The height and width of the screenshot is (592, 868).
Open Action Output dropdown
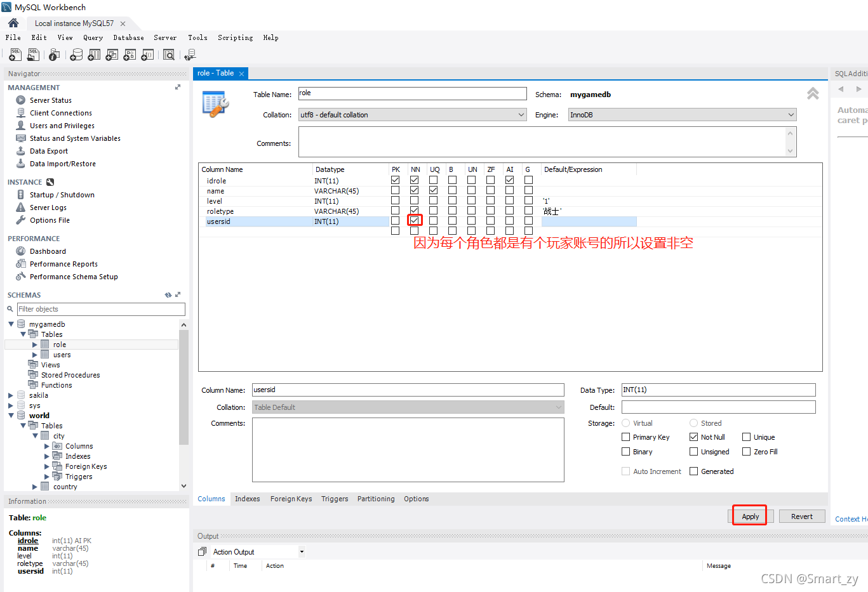(258, 552)
